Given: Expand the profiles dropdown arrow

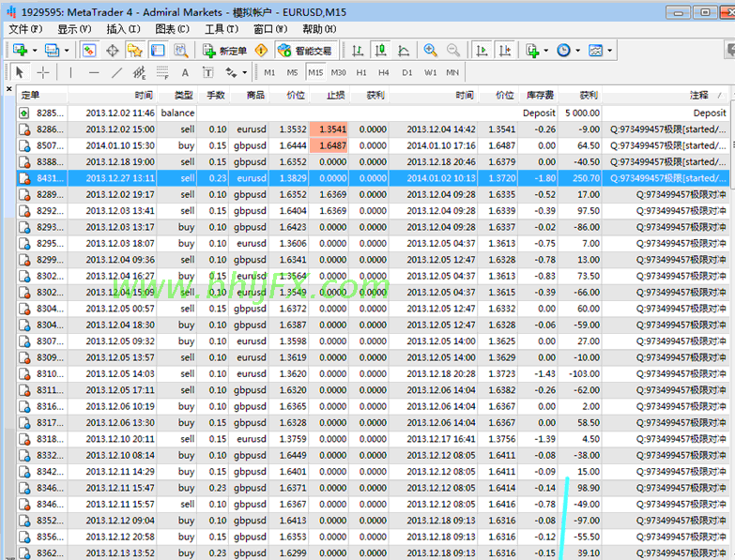Looking at the screenshot, I should point(67,50).
